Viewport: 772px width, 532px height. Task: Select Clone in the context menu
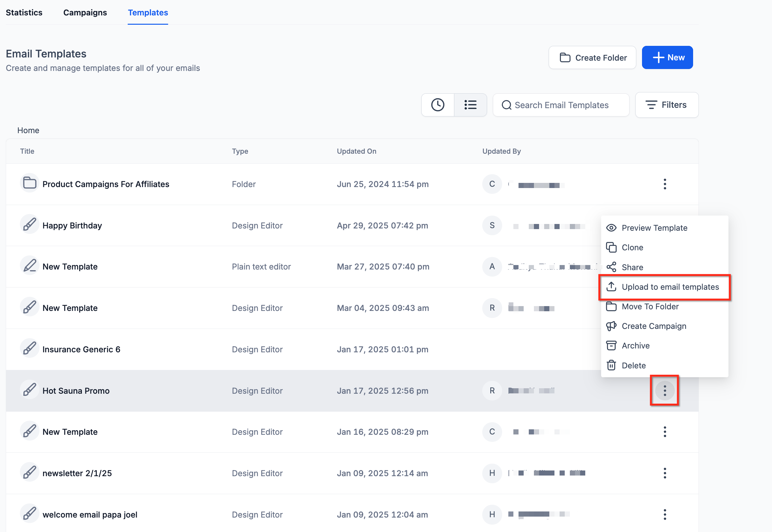click(x=632, y=247)
